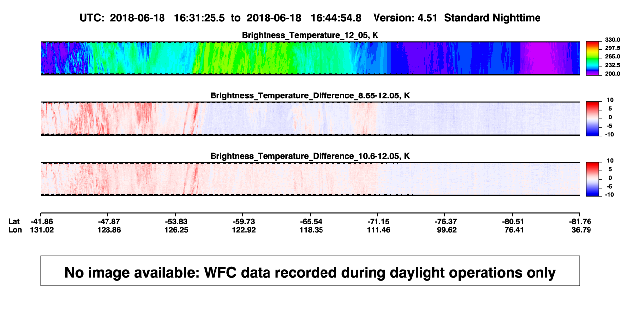Screen dimensions: 644x330
Task: Click the red-blue colorbar for 10.6-12.05 difference
Action: click(x=593, y=179)
